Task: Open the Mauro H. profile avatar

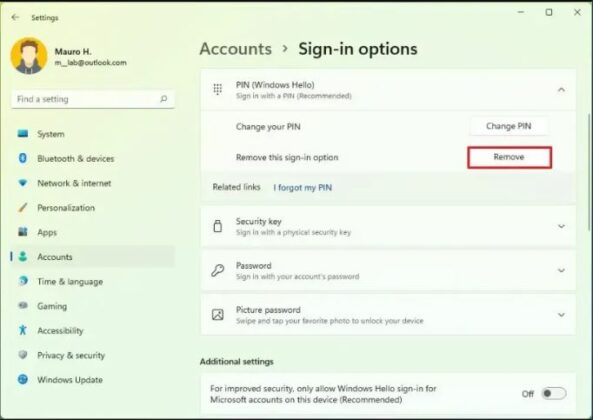Action: (29, 56)
